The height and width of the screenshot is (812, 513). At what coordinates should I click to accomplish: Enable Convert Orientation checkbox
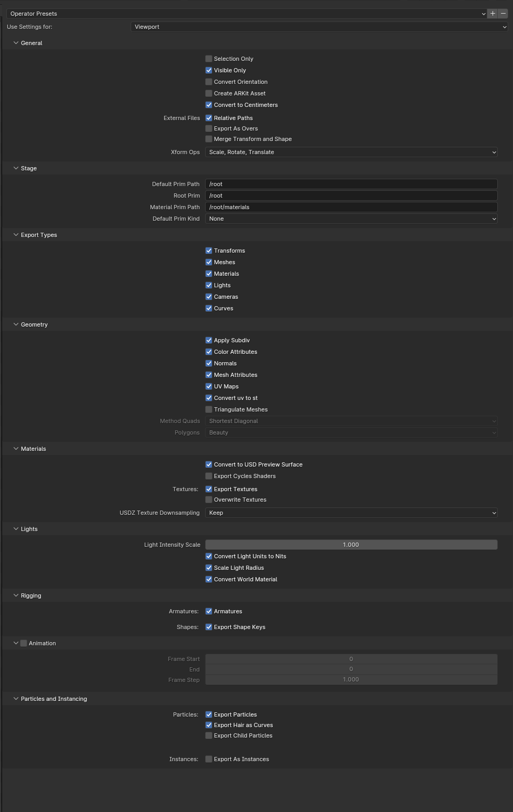209,82
